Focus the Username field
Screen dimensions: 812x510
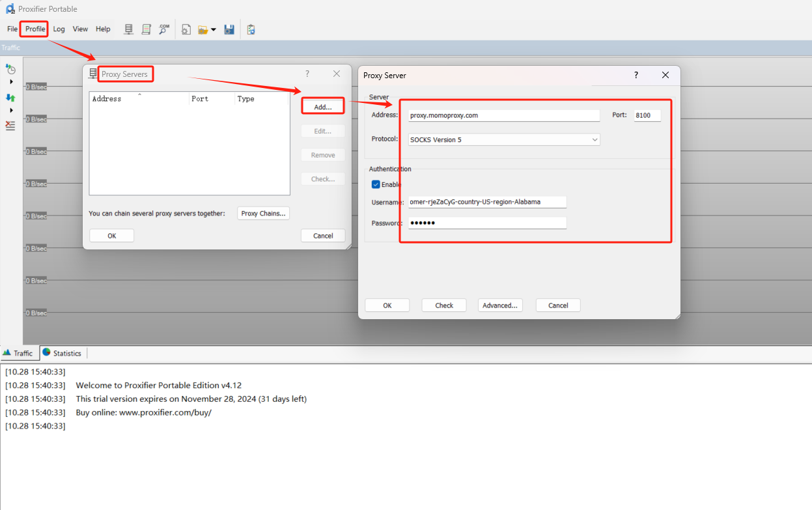(x=487, y=202)
